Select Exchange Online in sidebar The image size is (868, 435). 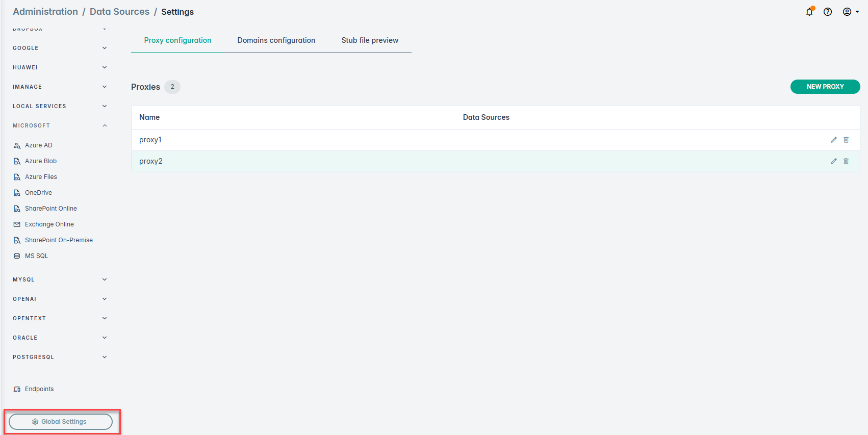pyautogui.click(x=49, y=224)
